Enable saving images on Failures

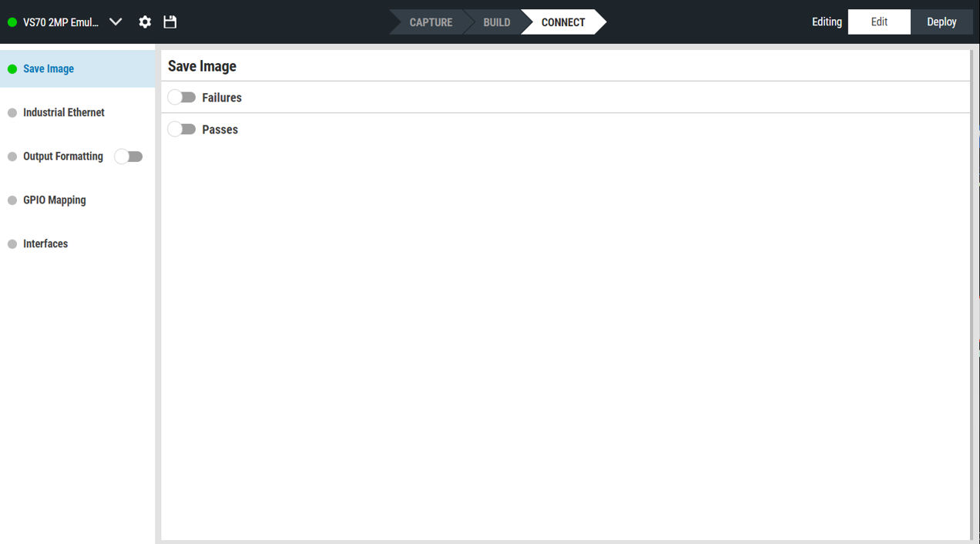pos(182,97)
